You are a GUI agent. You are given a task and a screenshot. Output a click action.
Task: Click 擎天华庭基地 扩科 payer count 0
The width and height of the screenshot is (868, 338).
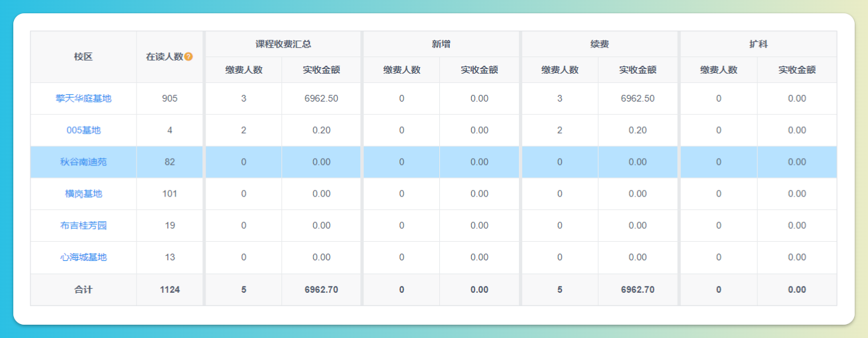(x=719, y=98)
